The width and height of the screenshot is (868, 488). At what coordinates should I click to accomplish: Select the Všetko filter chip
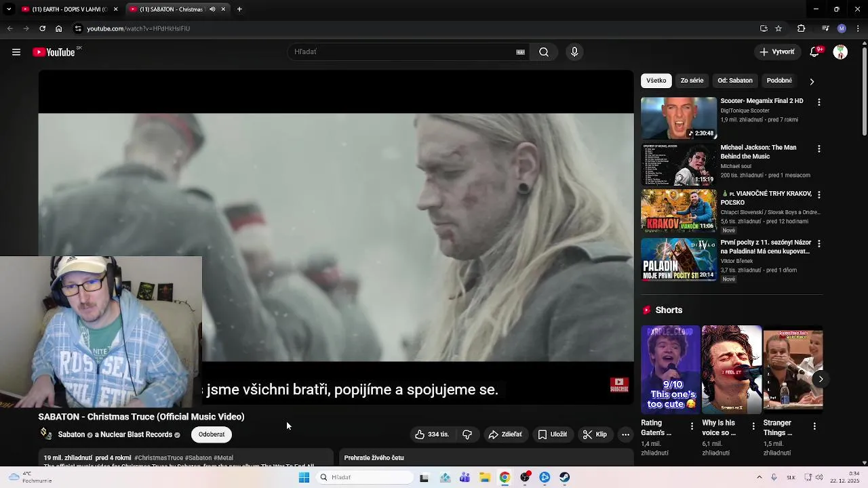656,81
